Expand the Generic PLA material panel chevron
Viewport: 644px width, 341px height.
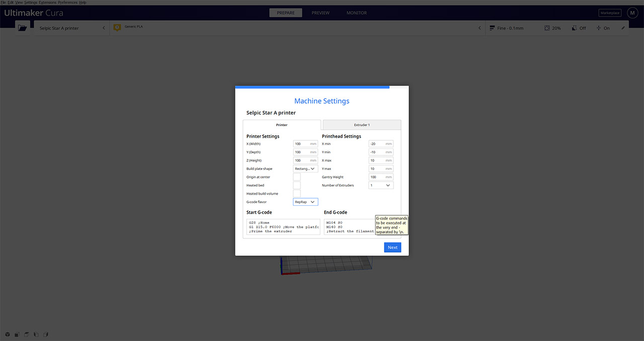pos(479,28)
